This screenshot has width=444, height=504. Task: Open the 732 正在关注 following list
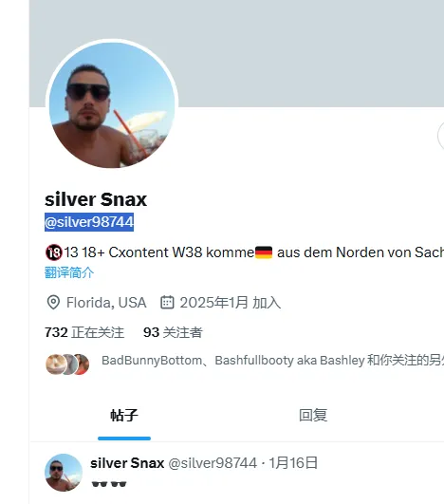[x=84, y=332]
